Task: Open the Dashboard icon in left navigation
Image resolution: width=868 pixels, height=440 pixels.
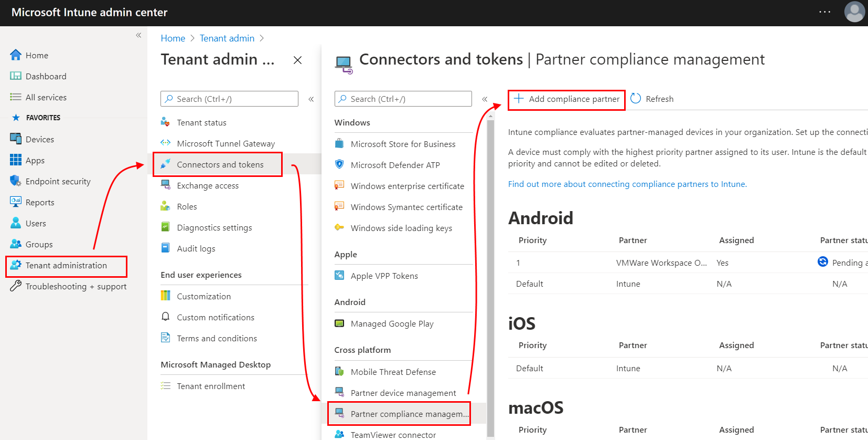Action: pyautogui.click(x=16, y=76)
